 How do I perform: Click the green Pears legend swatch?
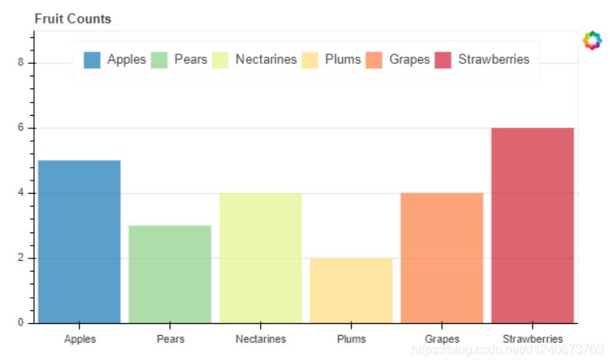pos(159,60)
